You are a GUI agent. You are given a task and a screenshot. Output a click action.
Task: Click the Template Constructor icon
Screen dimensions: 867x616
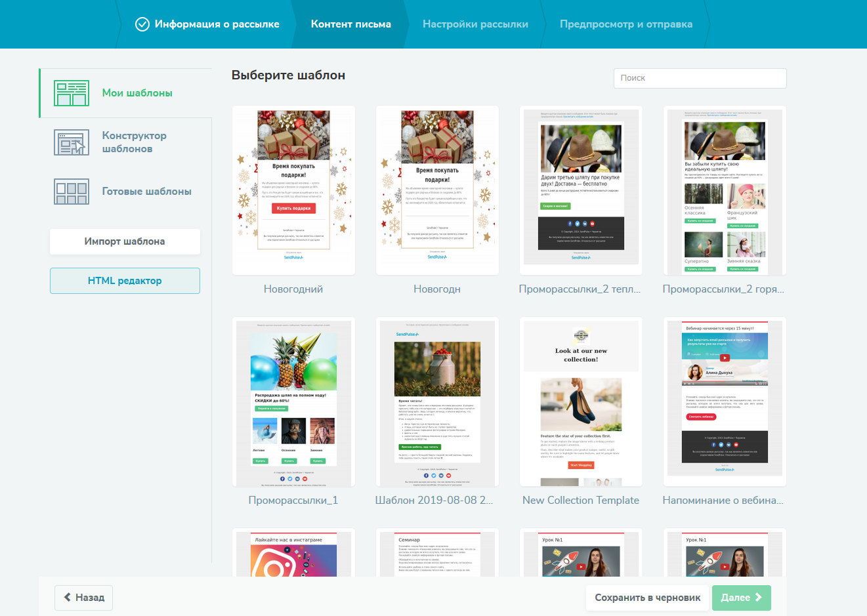[72, 142]
